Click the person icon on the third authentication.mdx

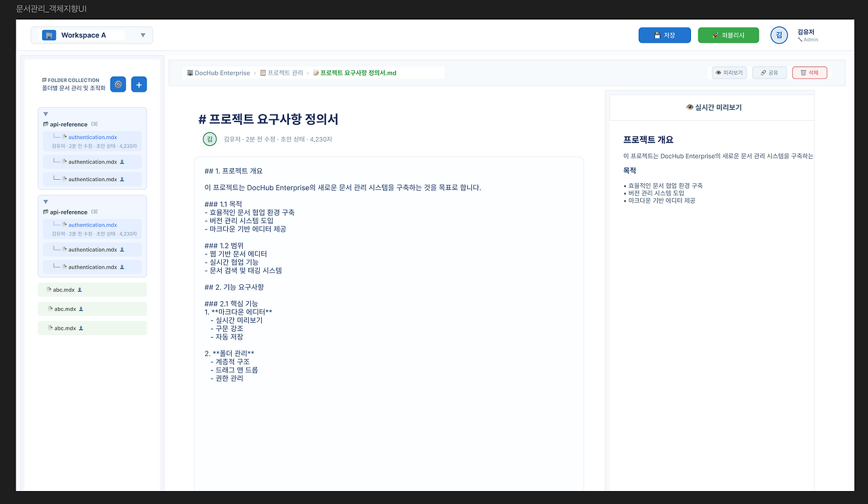point(122,179)
